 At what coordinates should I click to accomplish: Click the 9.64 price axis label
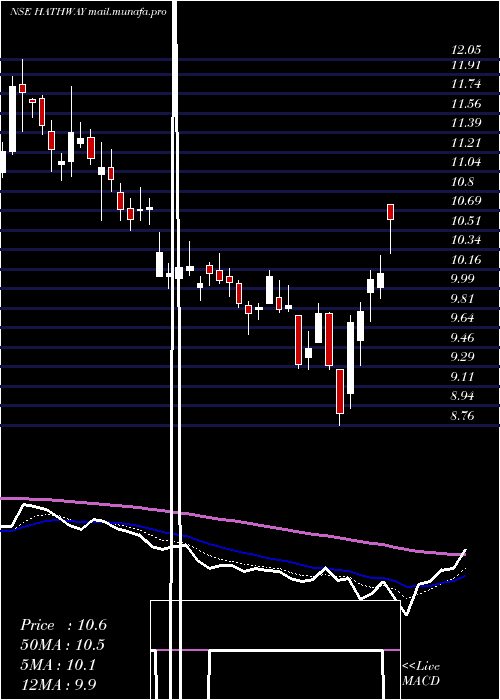click(x=463, y=318)
